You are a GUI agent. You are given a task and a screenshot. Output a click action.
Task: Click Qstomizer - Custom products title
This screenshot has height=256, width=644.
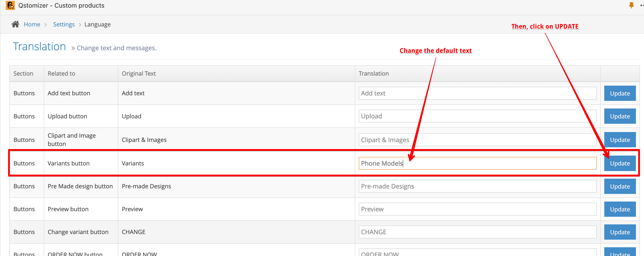tap(61, 6)
